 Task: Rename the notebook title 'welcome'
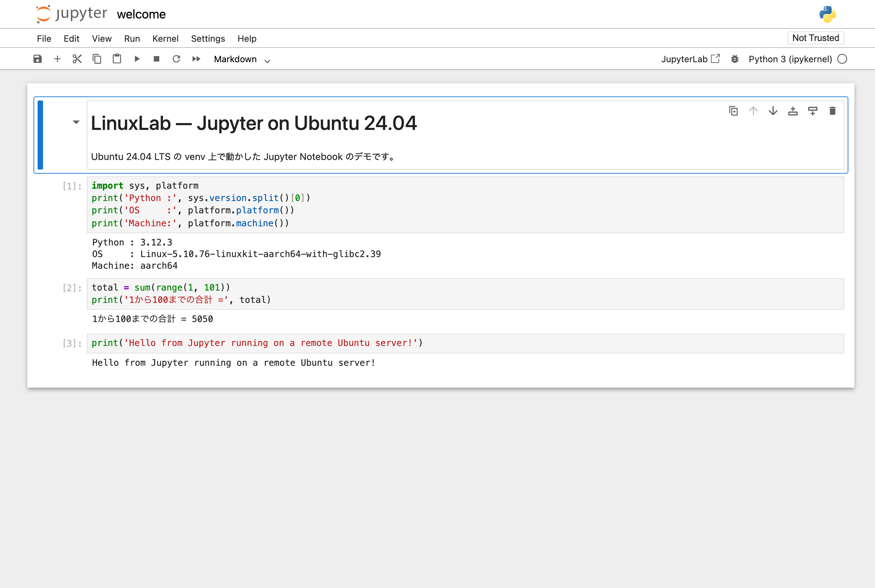(x=142, y=14)
